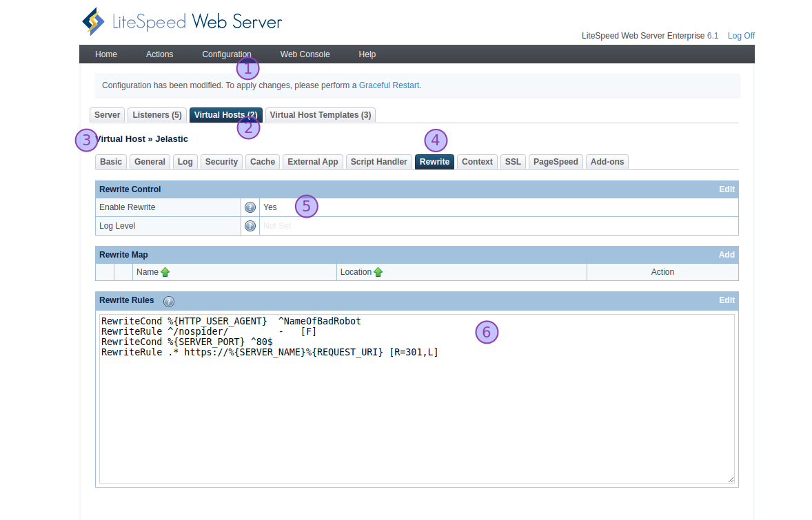
Task: Switch to the Security tab
Action: [x=222, y=162]
